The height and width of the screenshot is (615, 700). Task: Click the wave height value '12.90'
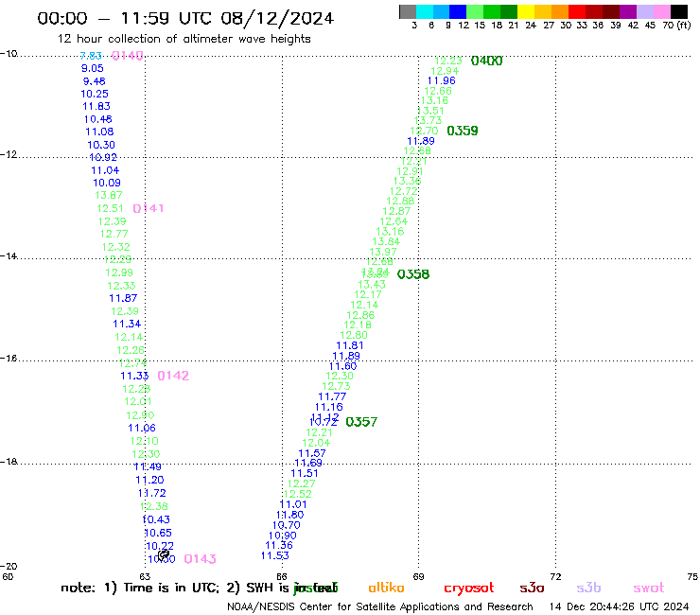(140, 415)
